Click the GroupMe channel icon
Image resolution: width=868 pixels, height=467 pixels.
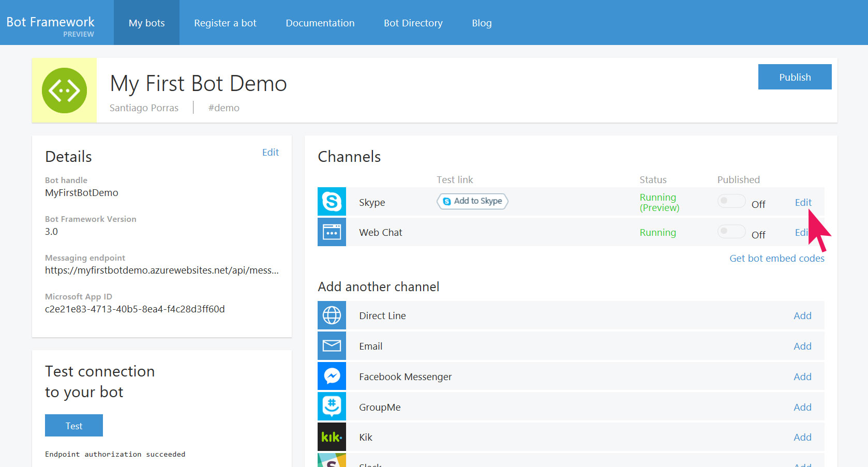[x=332, y=406]
